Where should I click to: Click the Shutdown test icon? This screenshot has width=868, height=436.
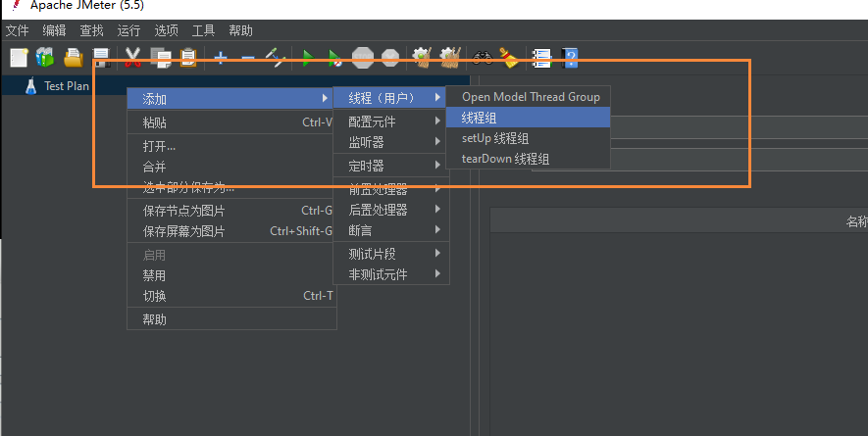point(390,58)
